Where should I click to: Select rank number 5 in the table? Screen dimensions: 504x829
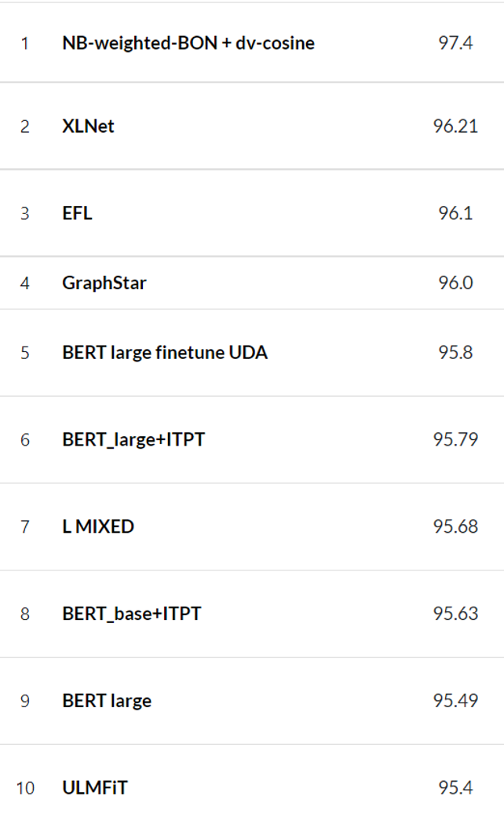pyautogui.click(x=25, y=353)
